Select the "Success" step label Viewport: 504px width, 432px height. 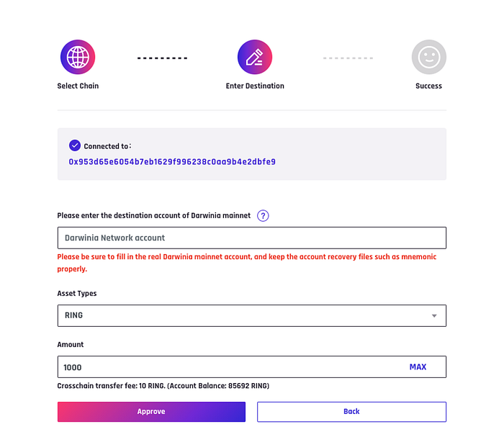pyautogui.click(x=428, y=86)
